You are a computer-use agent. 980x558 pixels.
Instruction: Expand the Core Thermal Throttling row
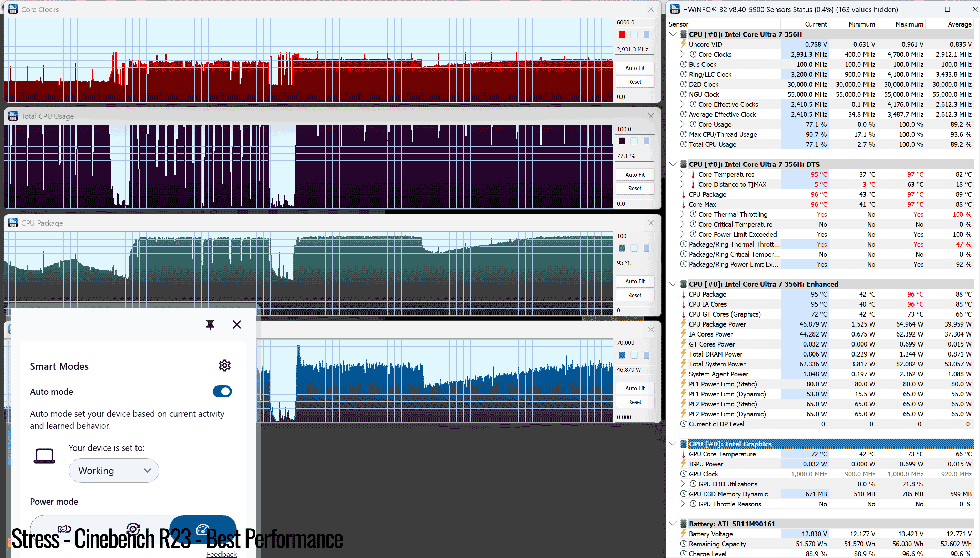(x=683, y=214)
